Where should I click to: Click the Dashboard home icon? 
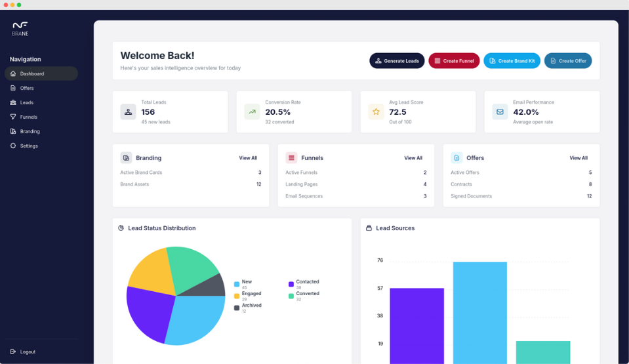pos(13,73)
